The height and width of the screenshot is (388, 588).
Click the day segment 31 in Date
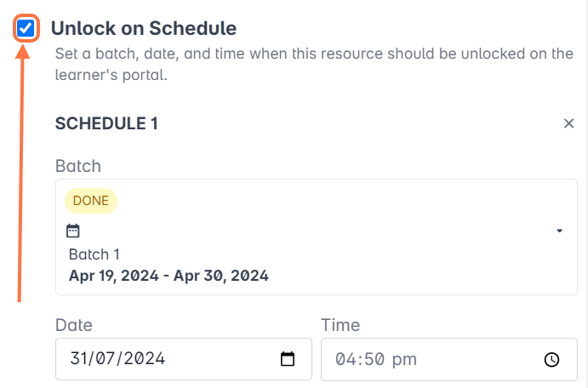click(79, 359)
